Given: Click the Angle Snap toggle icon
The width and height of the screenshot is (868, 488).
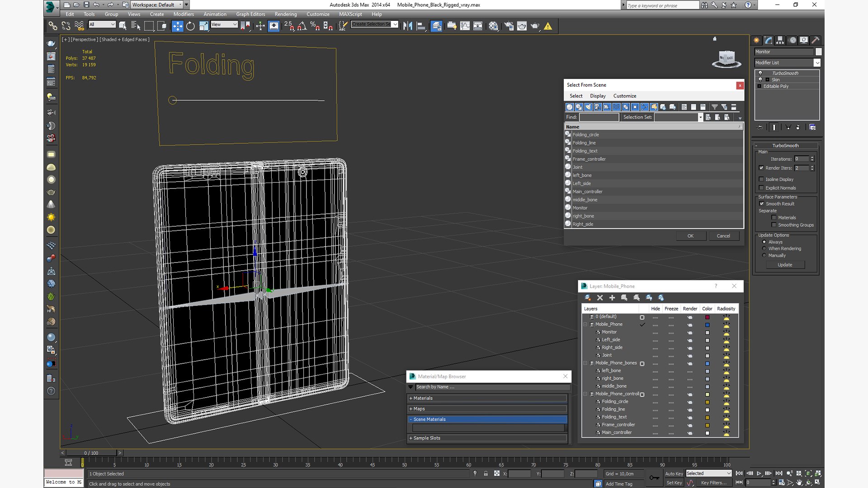Looking at the screenshot, I should pos(302,26).
